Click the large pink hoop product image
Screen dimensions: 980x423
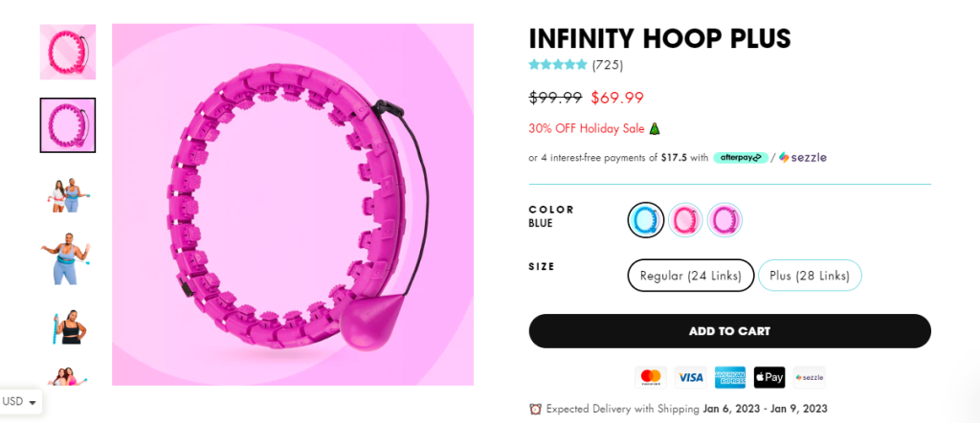(293, 204)
